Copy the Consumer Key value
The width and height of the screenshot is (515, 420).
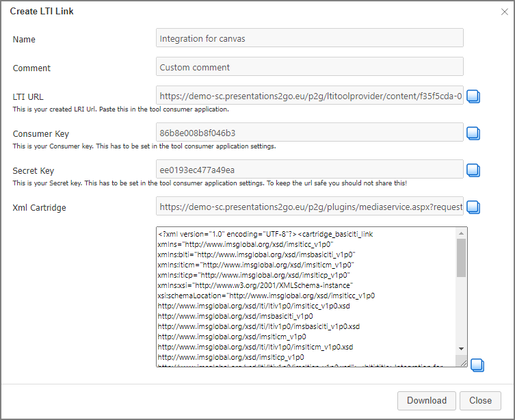pos(473,133)
